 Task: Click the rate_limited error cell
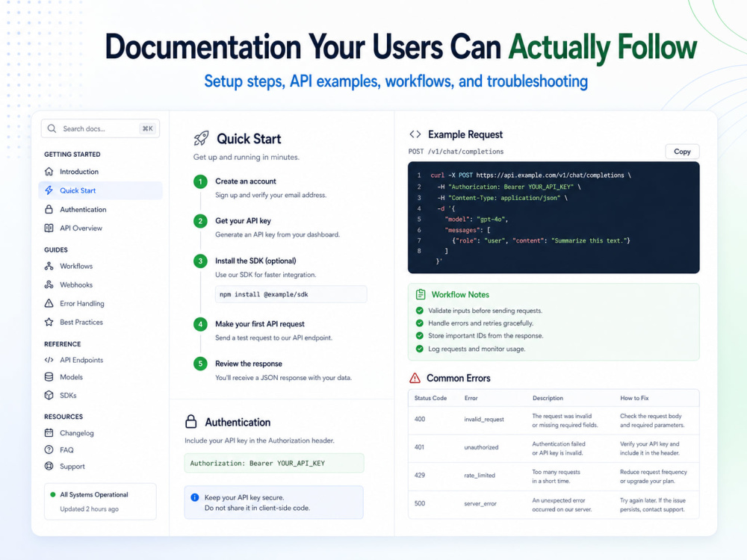pos(480,475)
